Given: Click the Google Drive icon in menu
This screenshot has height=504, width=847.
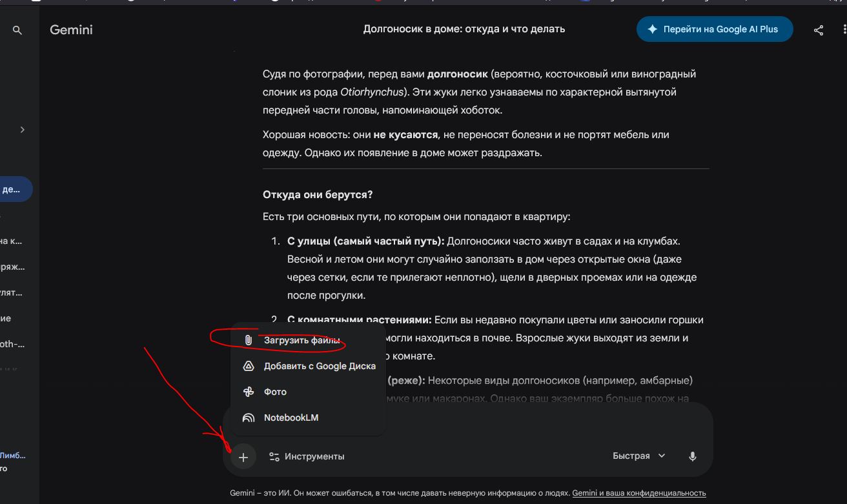Looking at the screenshot, I should click(x=249, y=366).
